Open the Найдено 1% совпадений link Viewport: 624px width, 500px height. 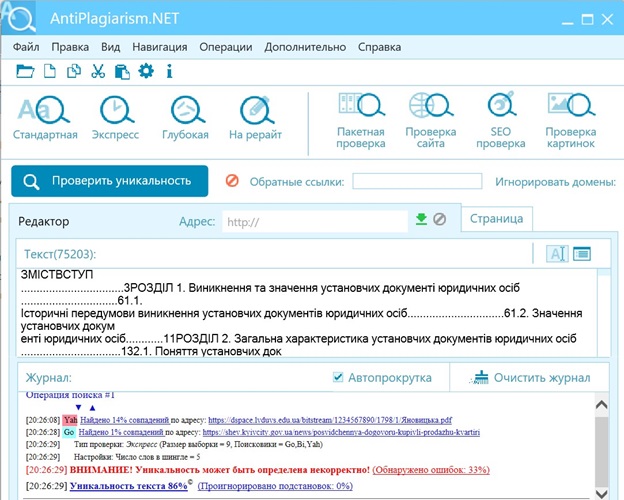[x=121, y=432]
